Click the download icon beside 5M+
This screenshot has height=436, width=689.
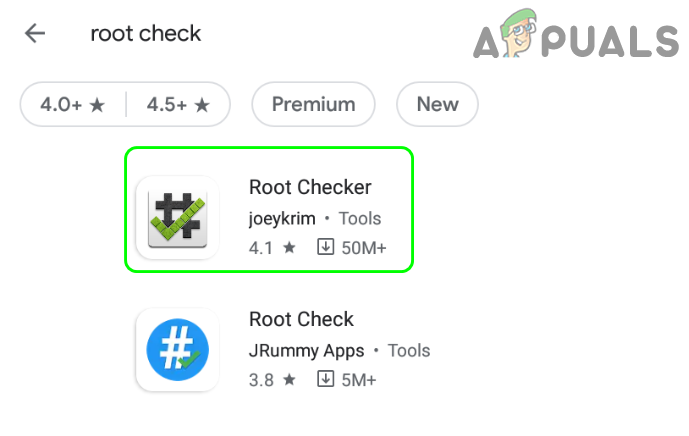click(325, 379)
